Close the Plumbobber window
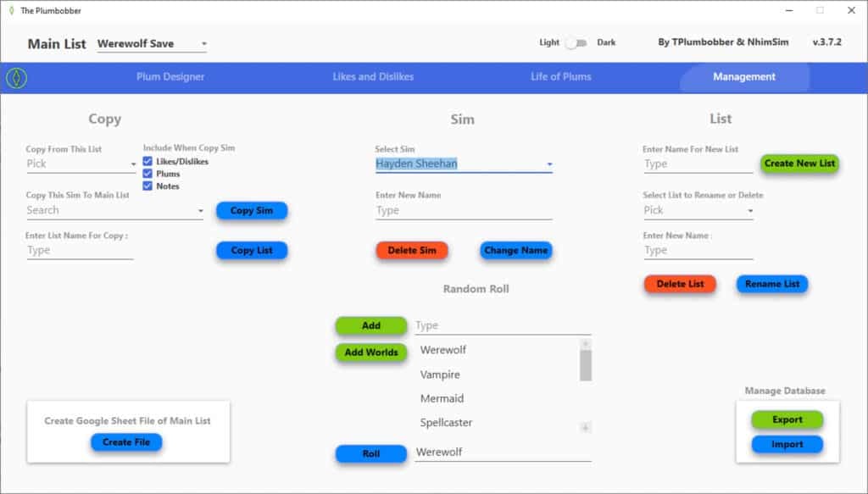This screenshot has width=868, height=494. click(x=851, y=10)
